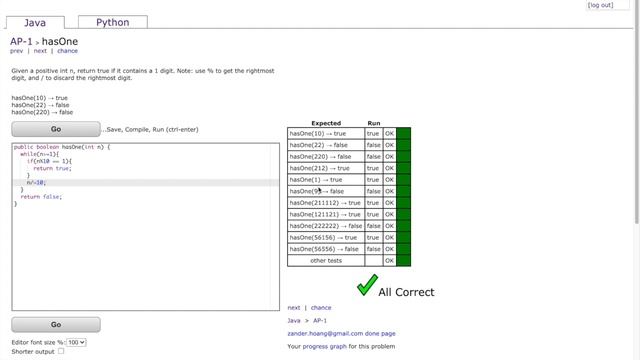
Task: Click the green checkmark All Correct icon
Action: click(367, 285)
